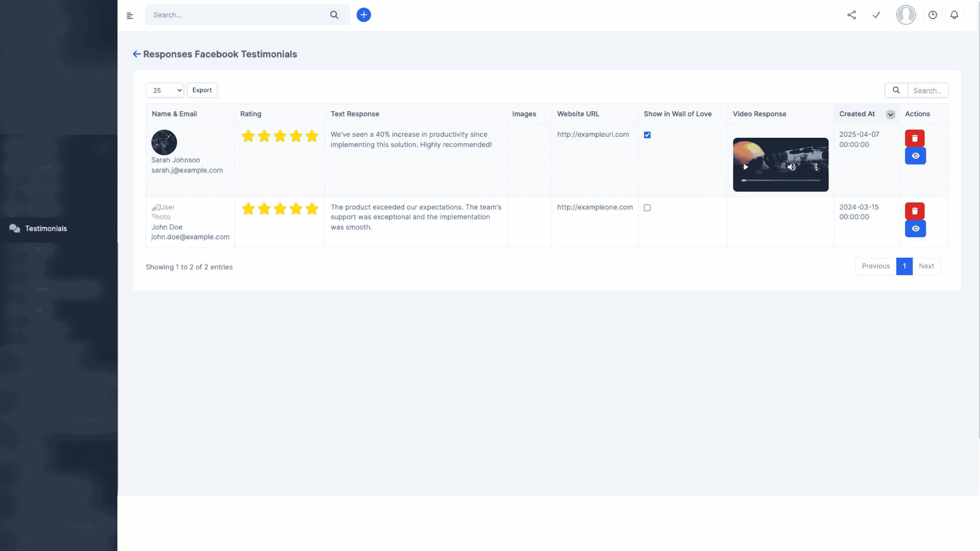This screenshot has width=980, height=551.
Task: Focus the table Search field
Action: point(927,91)
